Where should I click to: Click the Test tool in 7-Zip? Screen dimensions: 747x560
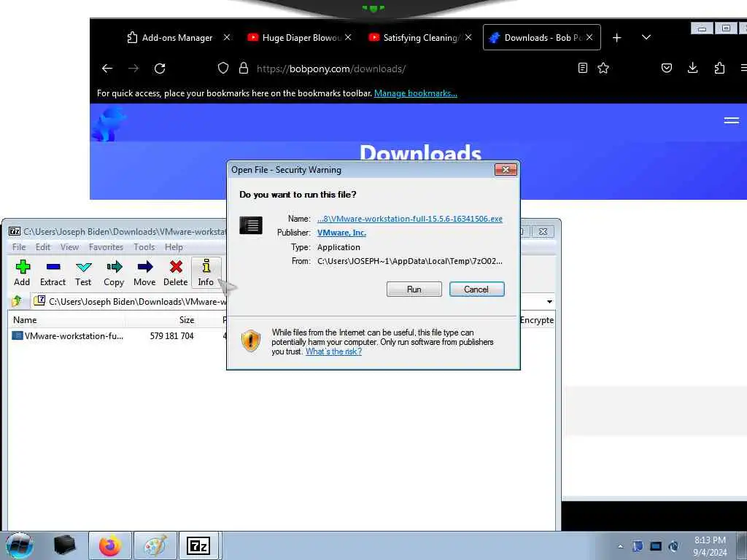(83, 273)
